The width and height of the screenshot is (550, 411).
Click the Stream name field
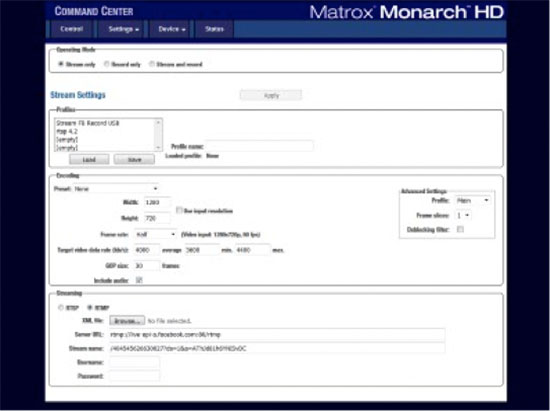(x=277, y=349)
